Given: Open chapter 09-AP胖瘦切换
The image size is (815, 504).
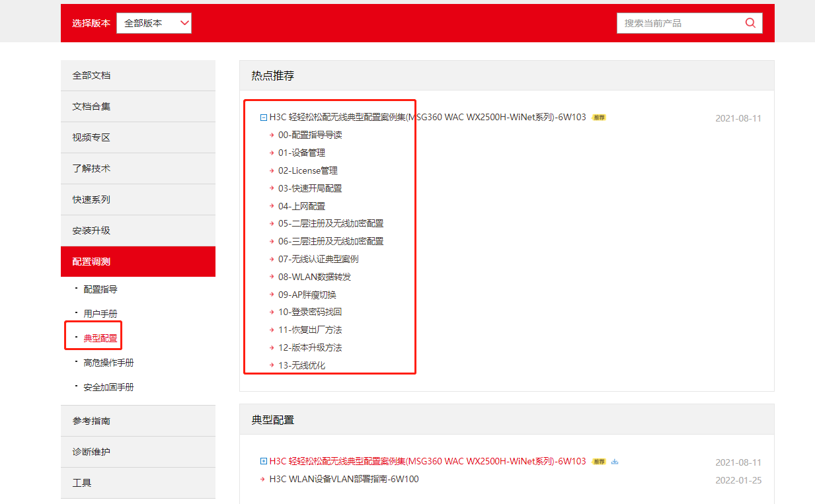Looking at the screenshot, I should tap(307, 295).
